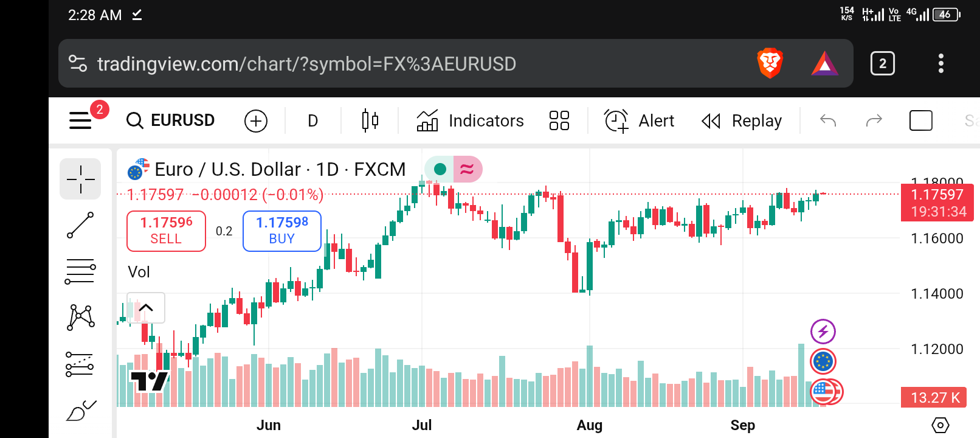
Task: Open the Fibonacci retracement tool
Action: pyautogui.click(x=80, y=271)
